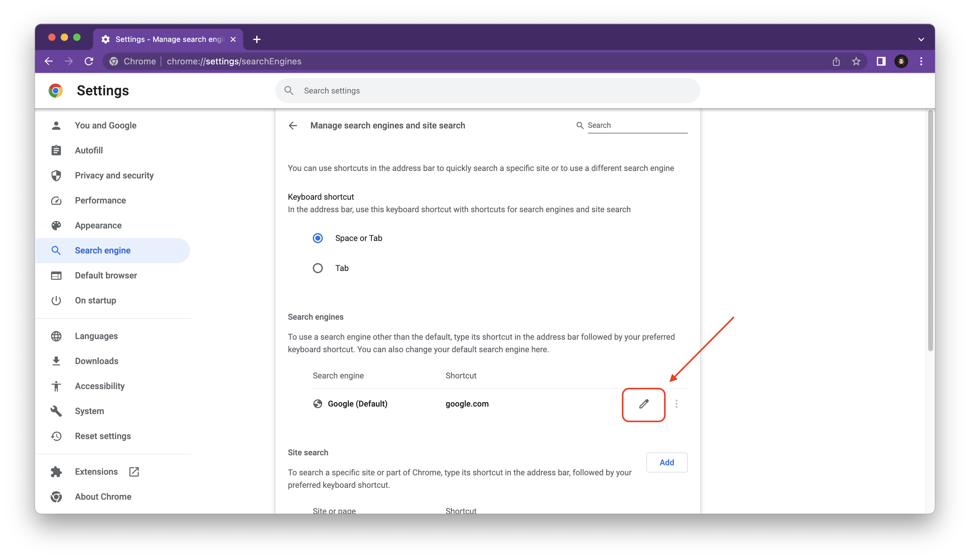Expand About Chrome settings section

tap(103, 497)
